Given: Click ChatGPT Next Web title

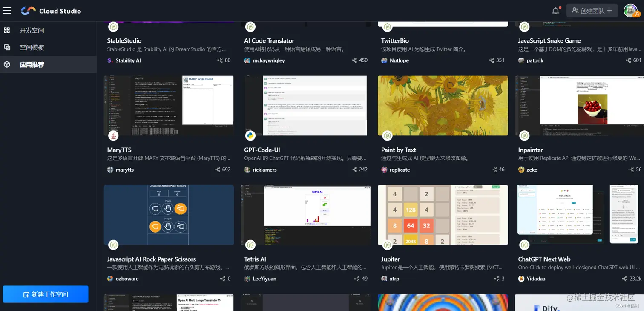Looking at the screenshot, I should tap(544, 259).
